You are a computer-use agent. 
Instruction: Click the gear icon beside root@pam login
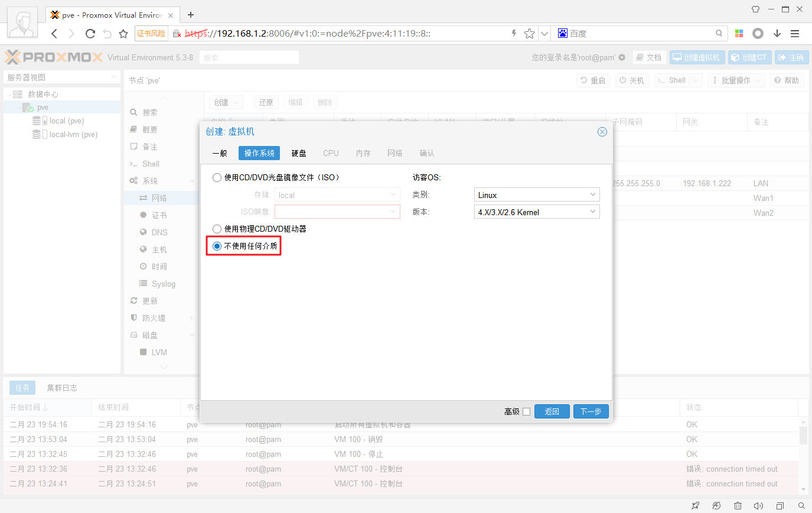tap(622, 57)
